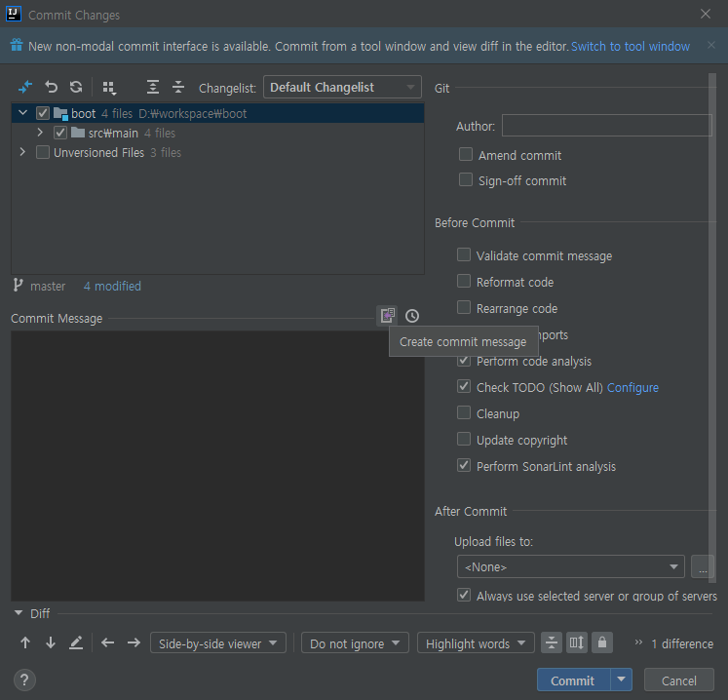Viewport: 728px width, 700px height.
Task: Click the left arrow compare previous file
Action: point(108,642)
